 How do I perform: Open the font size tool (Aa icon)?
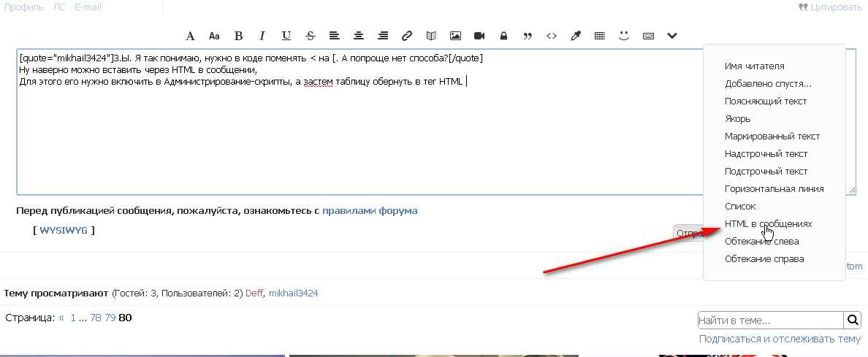(214, 36)
